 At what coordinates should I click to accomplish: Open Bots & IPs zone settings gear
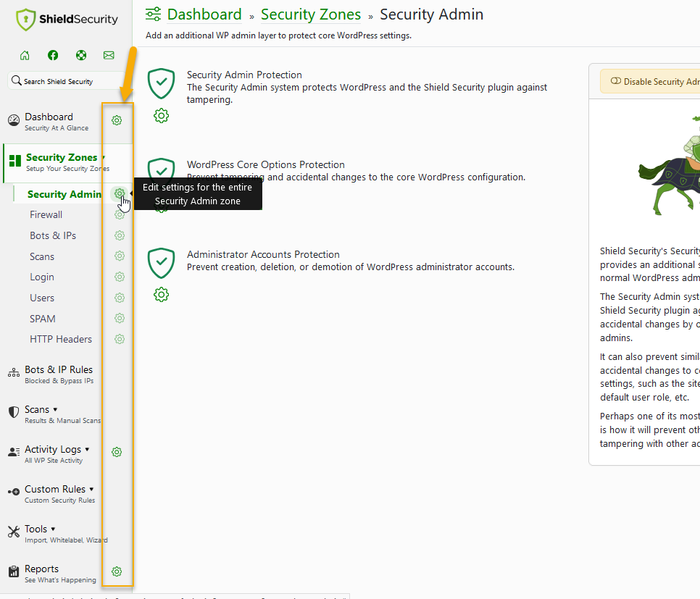tap(119, 235)
